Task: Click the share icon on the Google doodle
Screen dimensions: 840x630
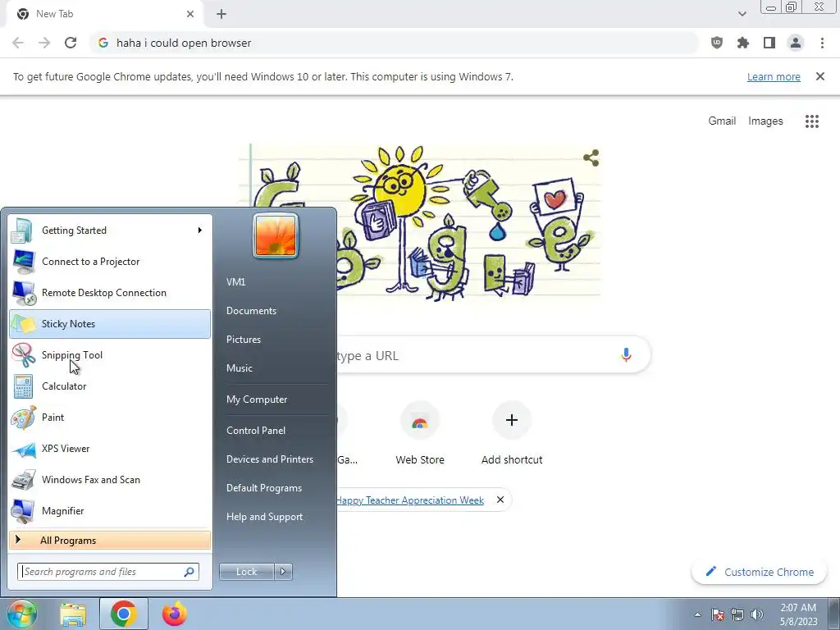Action: coord(591,158)
